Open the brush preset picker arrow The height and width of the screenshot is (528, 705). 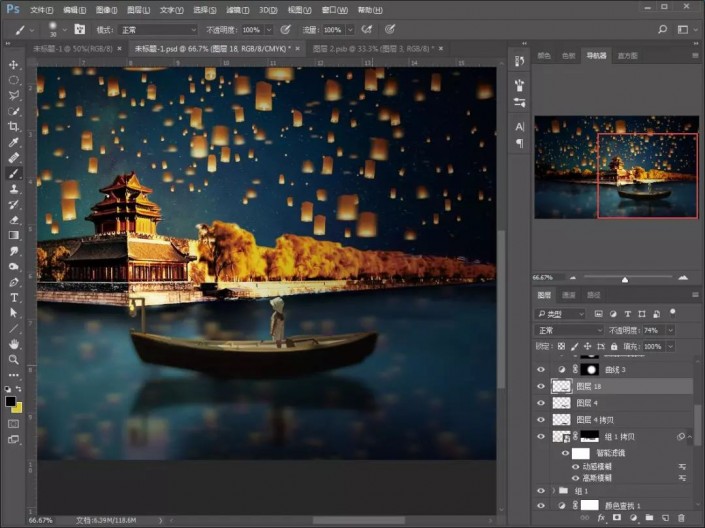click(65, 30)
